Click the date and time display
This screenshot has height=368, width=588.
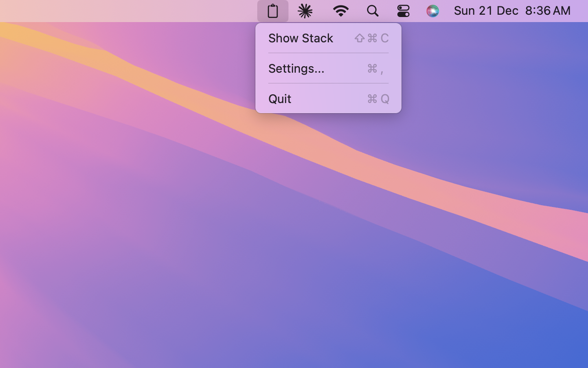coord(512,11)
